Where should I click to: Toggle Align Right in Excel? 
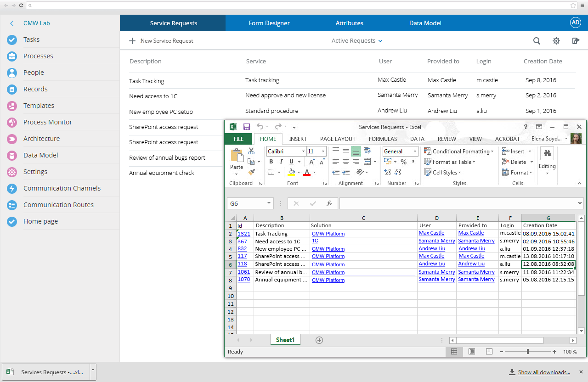tap(356, 162)
